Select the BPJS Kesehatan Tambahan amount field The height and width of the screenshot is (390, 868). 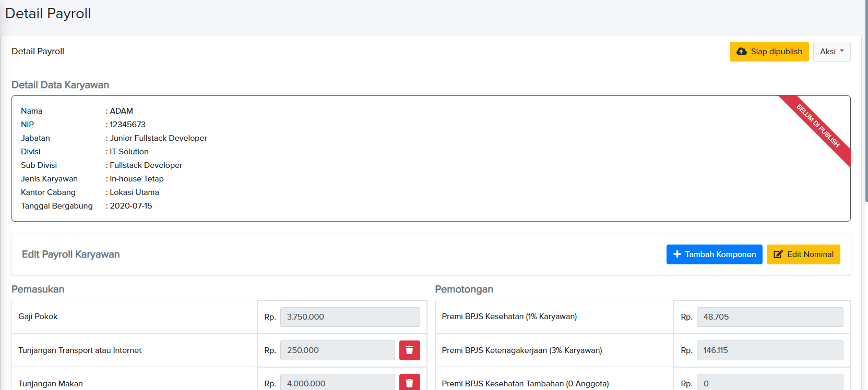coord(769,383)
